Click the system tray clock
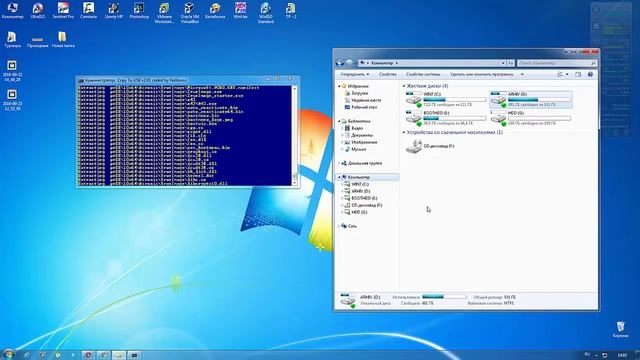This screenshot has height=360, width=640. [x=622, y=355]
